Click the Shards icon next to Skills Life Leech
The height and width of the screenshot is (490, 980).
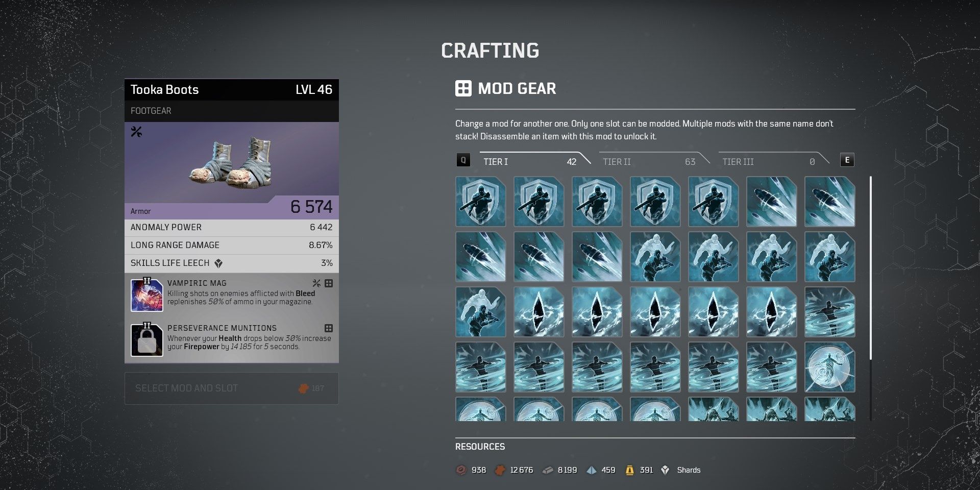pos(218,263)
